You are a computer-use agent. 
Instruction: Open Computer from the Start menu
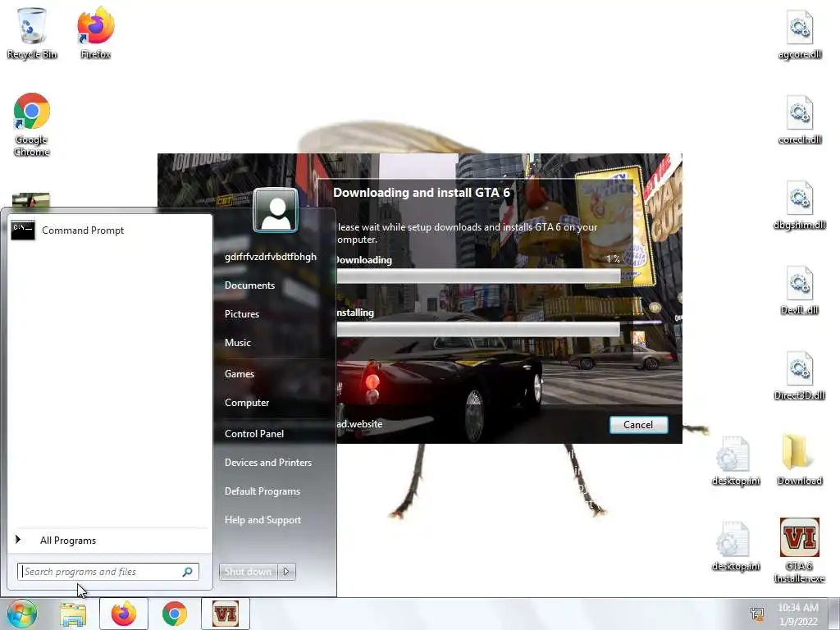247,403
